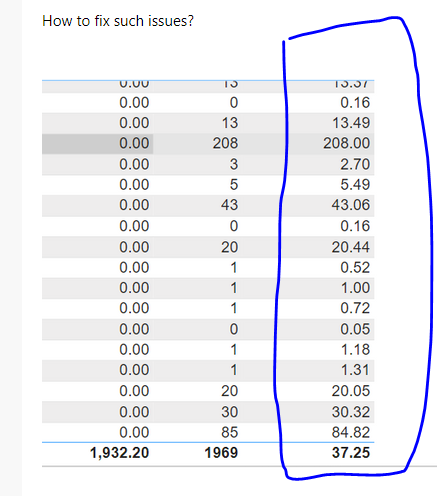Click the 37.25 total value
Screen dimensions: 441x496
point(351,453)
